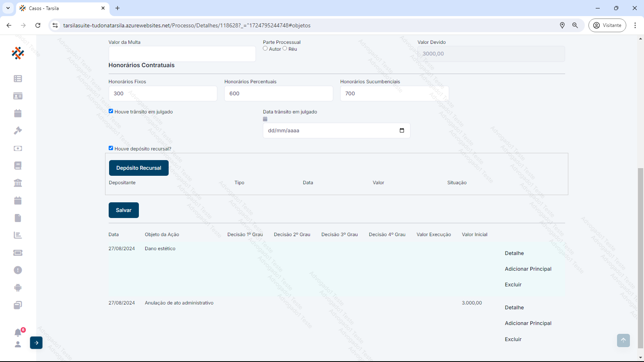
Task: Open notifications bell with badge
Action: pos(18,332)
